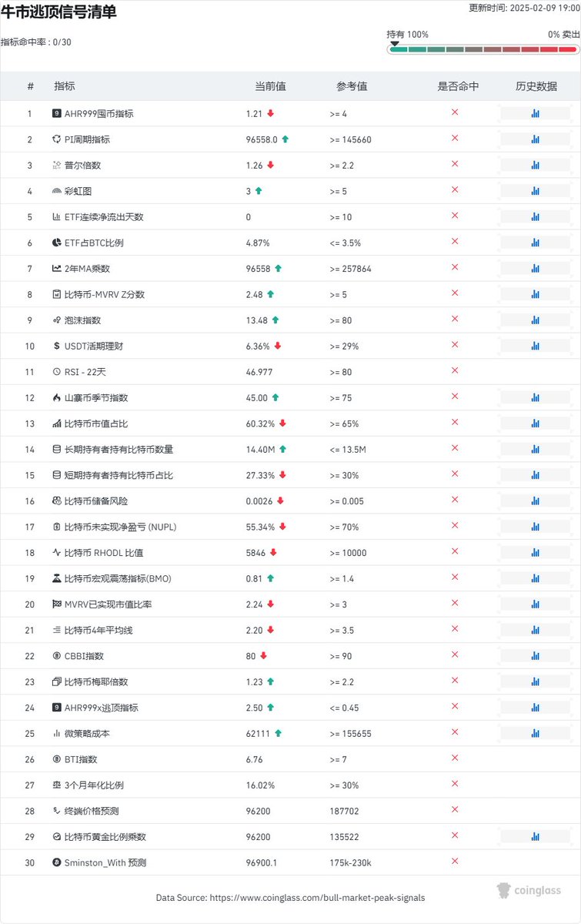Image resolution: width=581 pixels, height=924 pixels.
Task: Open history chart for 微策略成本 row
Action: point(535,733)
